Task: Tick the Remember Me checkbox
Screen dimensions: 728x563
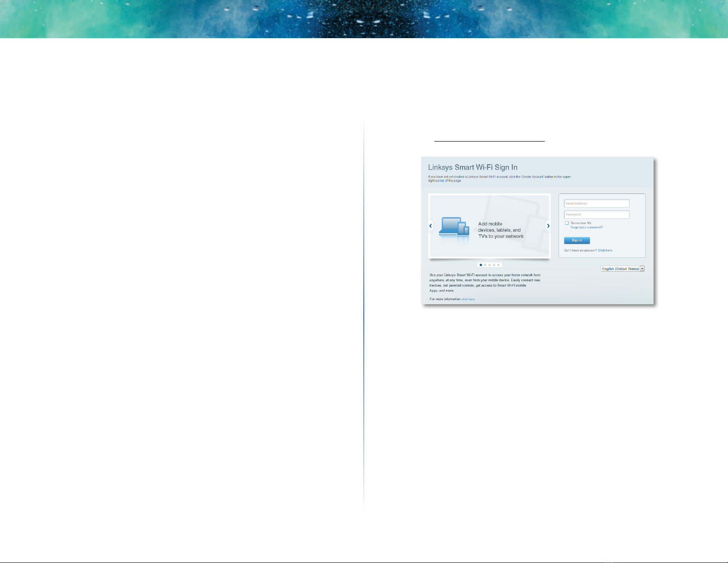Action: point(567,223)
